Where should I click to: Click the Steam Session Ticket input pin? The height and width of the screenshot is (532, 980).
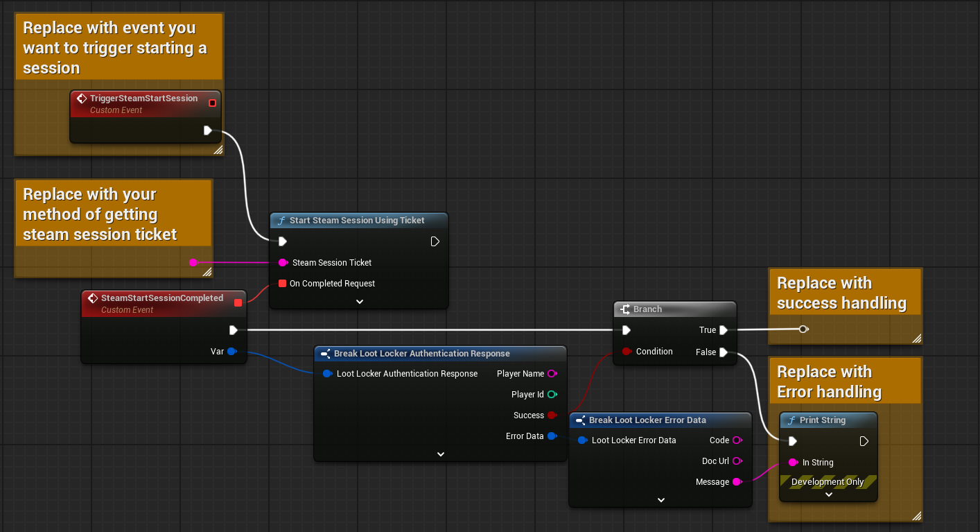click(x=281, y=262)
